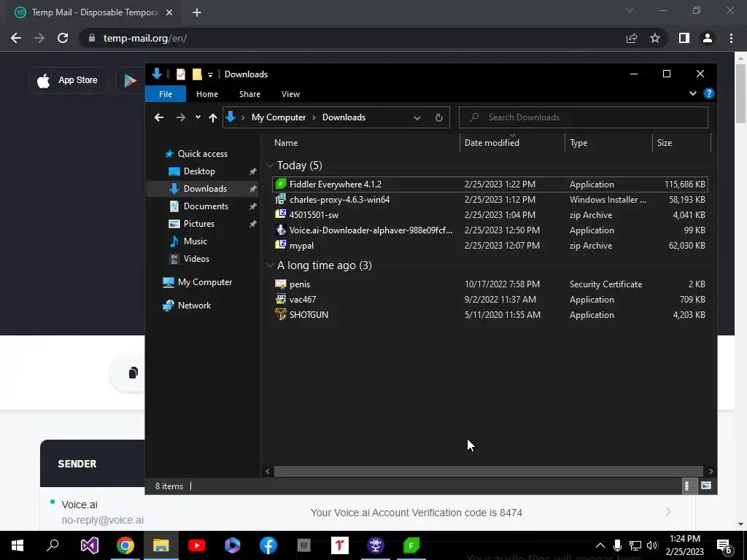Image resolution: width=747 pixels, height=560 pixels.
Task: Select Videos in navigation pane
Action: point(196,259)
